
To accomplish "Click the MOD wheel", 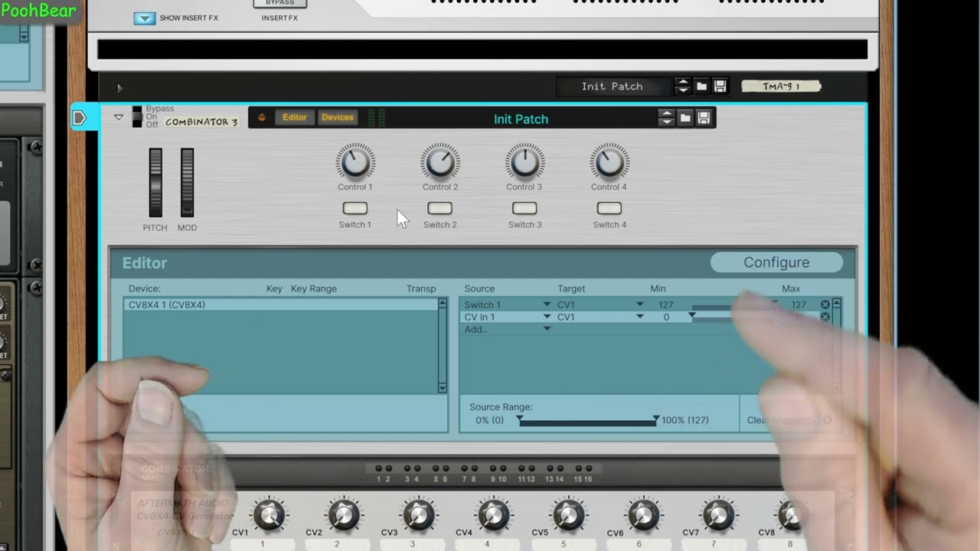I will [187, 182].
